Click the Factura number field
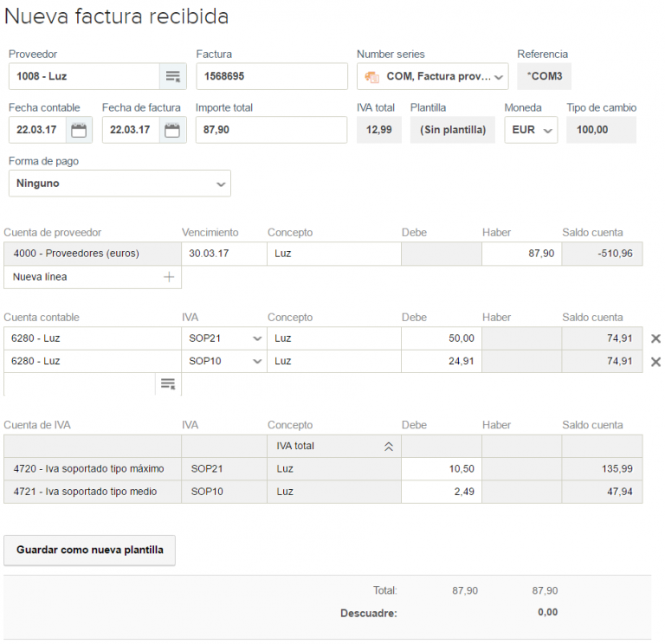Viewport: 665px width, 644px height. (x=271, y=76)
